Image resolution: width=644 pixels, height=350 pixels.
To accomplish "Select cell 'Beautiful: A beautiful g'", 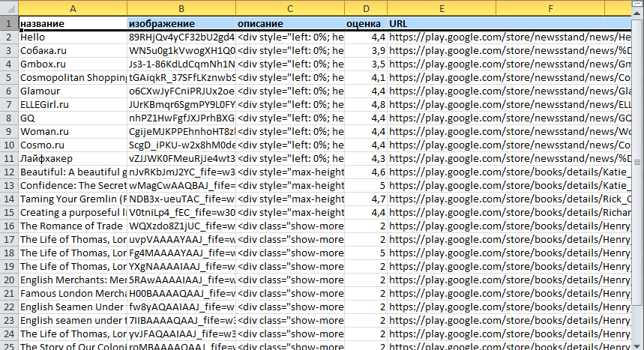I will point(73,172).
